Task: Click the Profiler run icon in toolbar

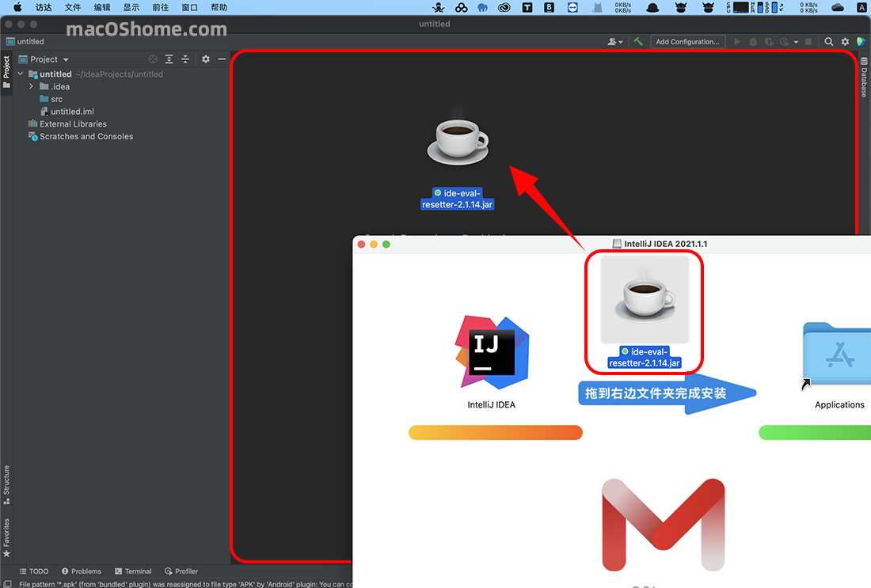Action: pyautogui.click(x=785, y=42)
